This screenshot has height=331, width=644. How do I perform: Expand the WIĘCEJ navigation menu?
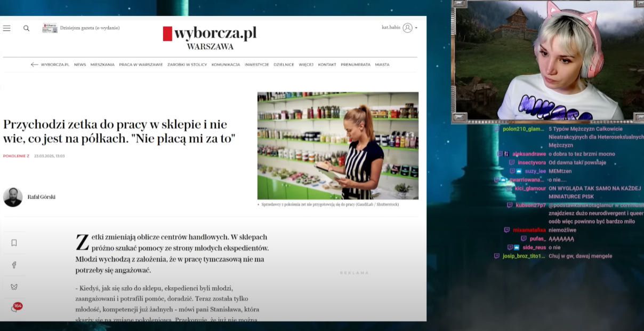pos(306,65)
